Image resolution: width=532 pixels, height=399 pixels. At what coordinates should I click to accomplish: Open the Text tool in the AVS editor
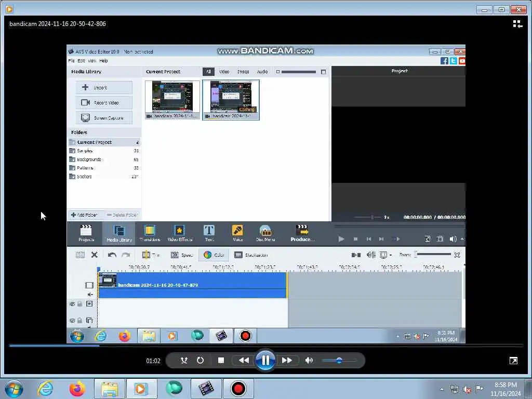click(x=209, y=233)
